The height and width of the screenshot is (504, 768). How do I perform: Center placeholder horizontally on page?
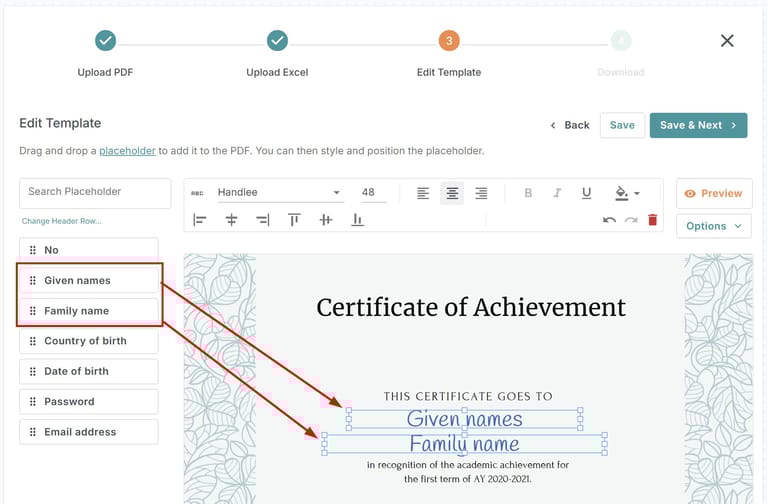coord(231,220)
